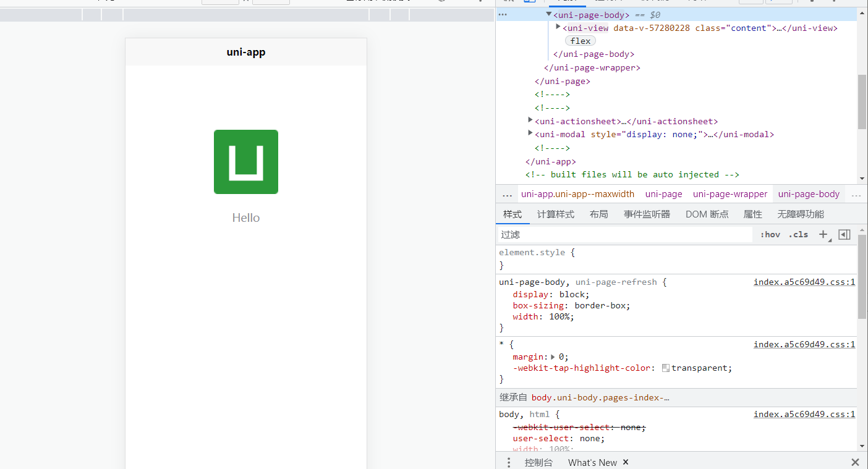The height and width of the screenshot is (469, 868).
Task: Expand the uni-actionsheet node
Action: pyautogui.click(x=530, y=120)
